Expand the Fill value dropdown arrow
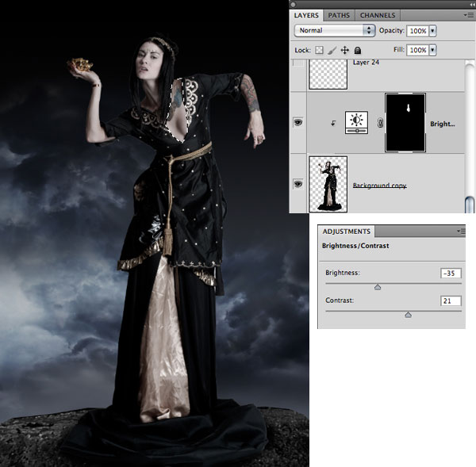This screenshot has width=476, height=467. pos(432,50)
